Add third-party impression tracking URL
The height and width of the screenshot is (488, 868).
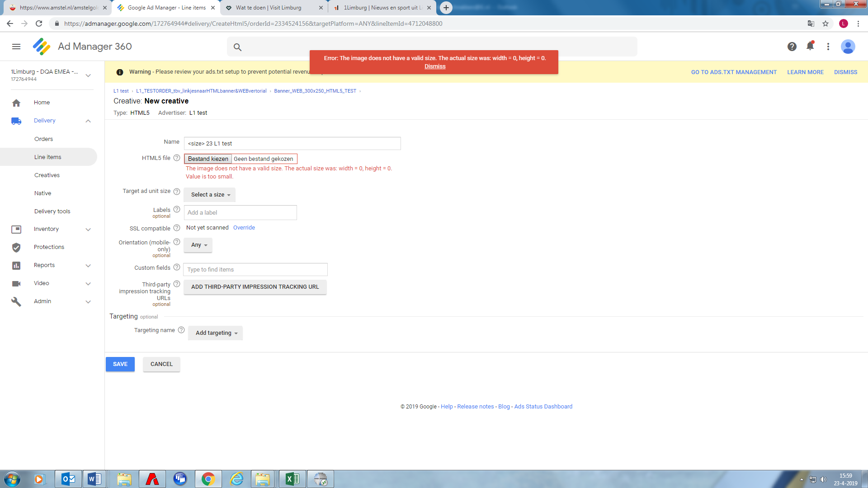click(255, 287)
